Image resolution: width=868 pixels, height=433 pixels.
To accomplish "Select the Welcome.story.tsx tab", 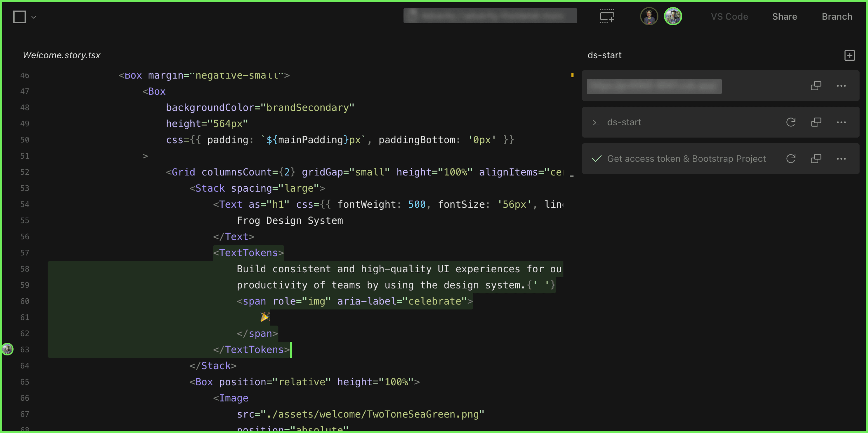I will point(62,55).
